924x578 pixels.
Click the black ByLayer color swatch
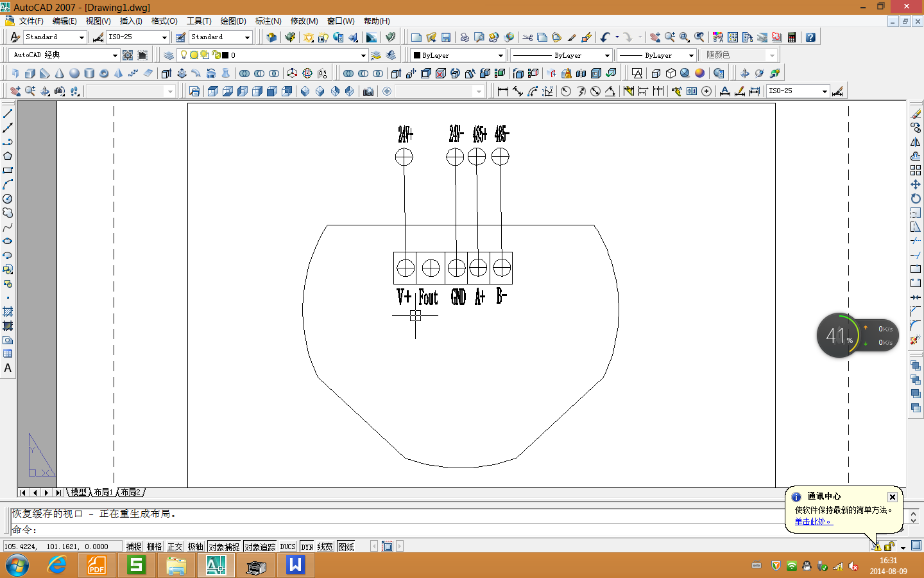[x=416, y=55]
